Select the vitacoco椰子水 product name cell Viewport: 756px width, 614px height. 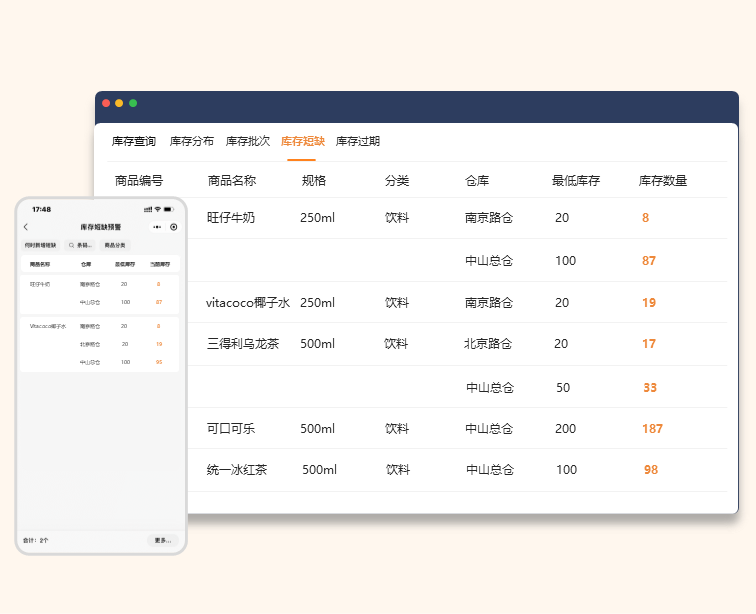(248, 303)
